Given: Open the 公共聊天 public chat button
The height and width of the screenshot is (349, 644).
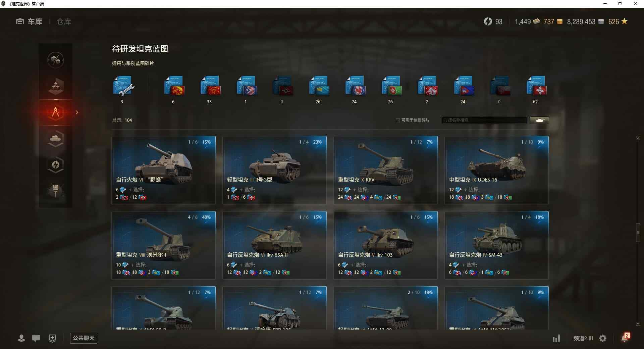Looking at the screenshot, I should [84, 338].
